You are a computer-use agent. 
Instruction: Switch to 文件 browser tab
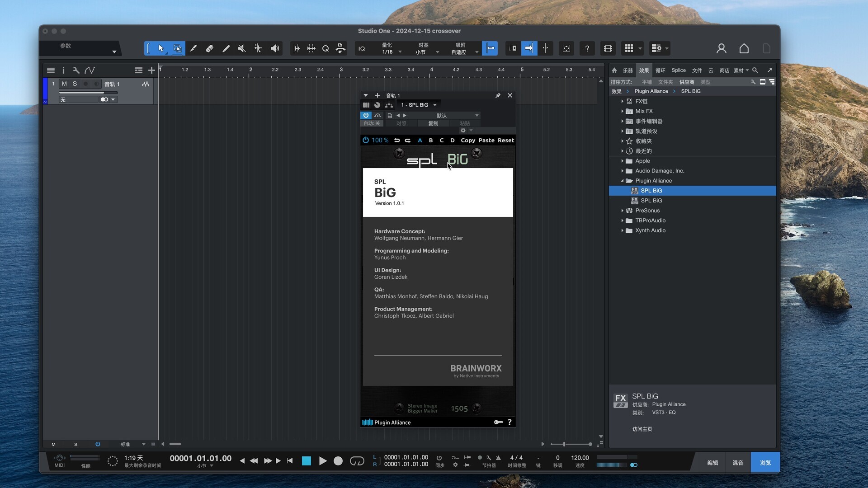point(697,70)
